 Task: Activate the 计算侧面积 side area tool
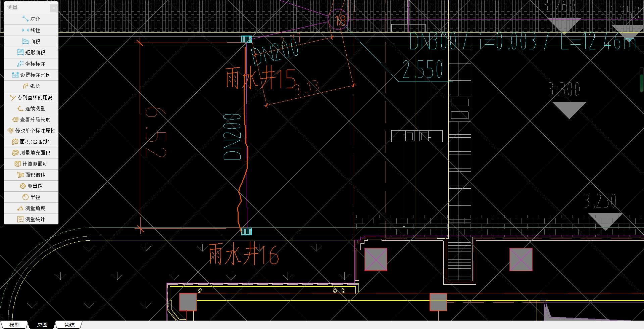(x=31, y=164)
